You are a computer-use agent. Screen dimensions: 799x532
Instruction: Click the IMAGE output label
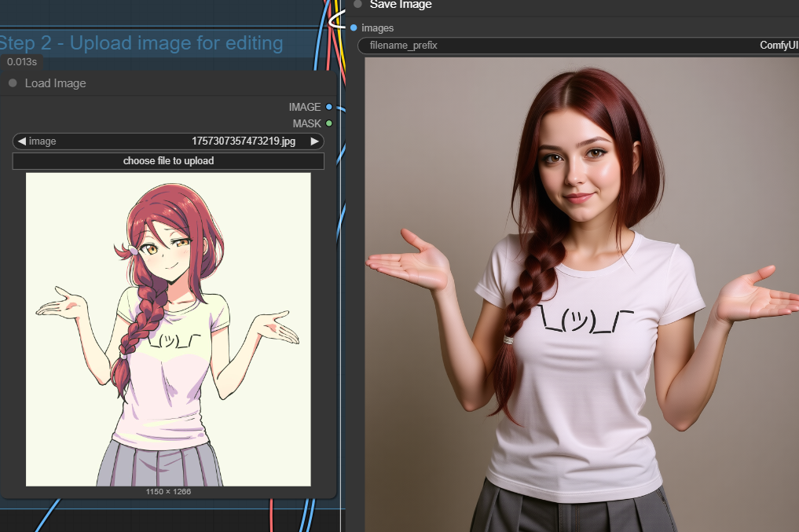pyautogui.click(x=305, y=107)
